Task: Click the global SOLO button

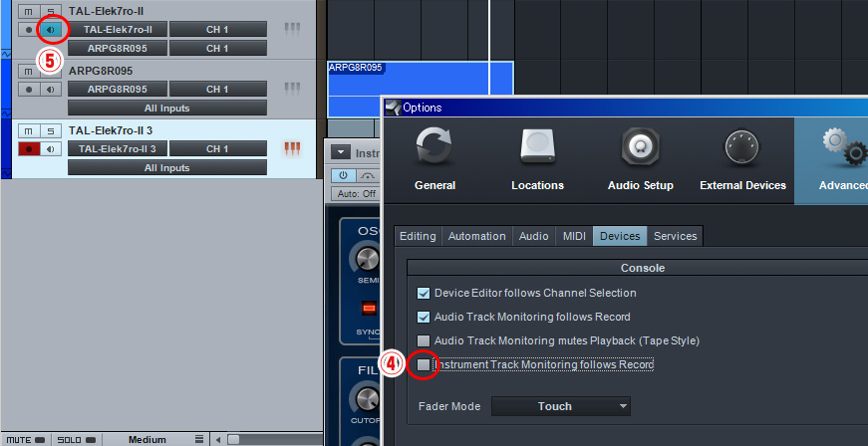Action: [74, 439]
